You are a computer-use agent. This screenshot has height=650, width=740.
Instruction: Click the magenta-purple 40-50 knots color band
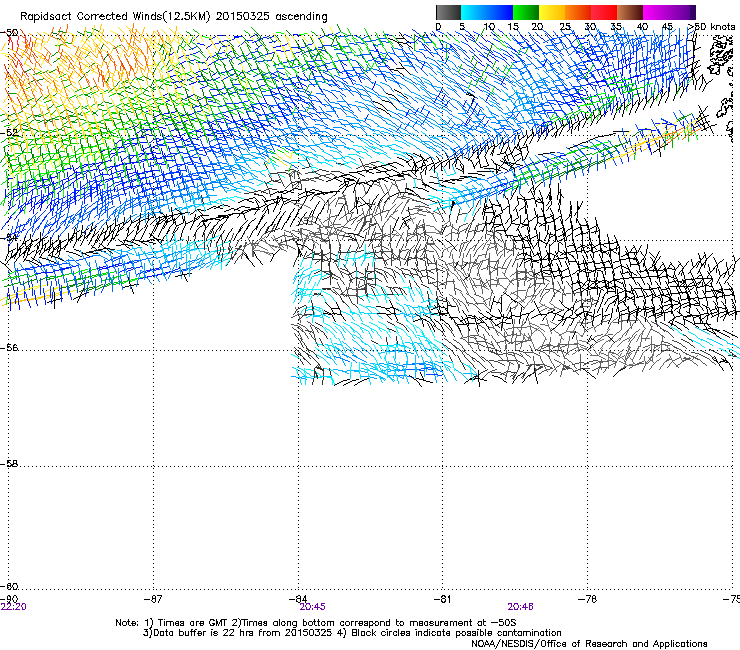[x=669, y=12]
